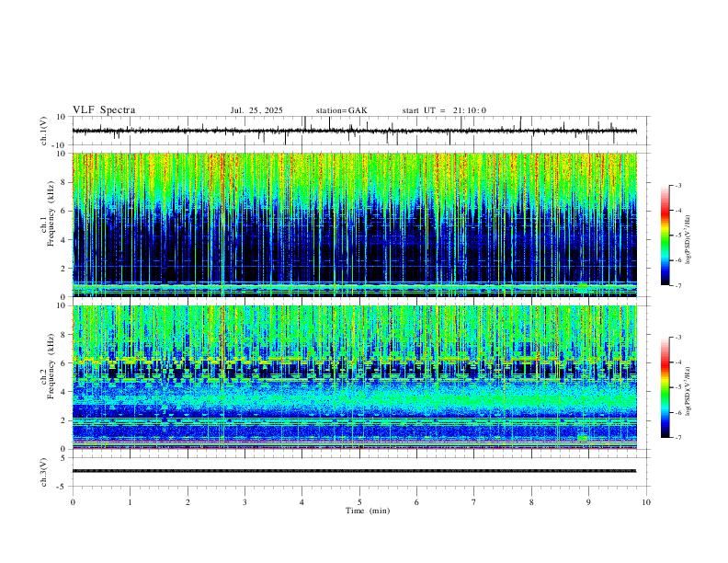Click the ch.2 PSD color scale bar
Viewport: 728px width, 563px height.
[665, 387]
